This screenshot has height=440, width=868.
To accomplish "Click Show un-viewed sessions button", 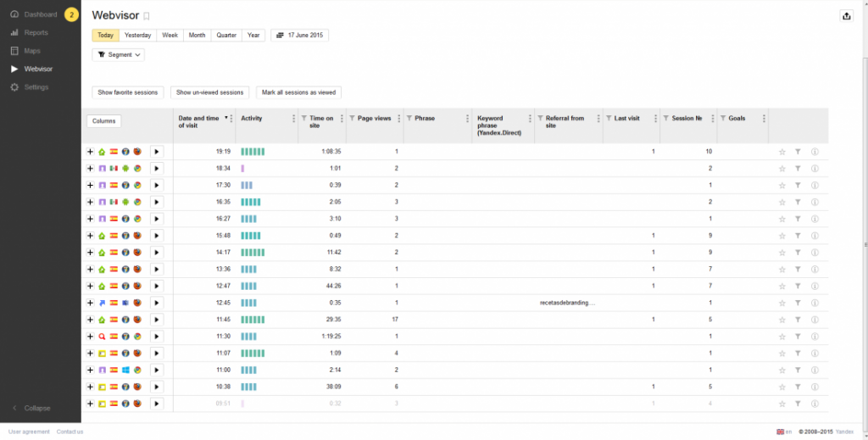I will click(x=210, y=92).
